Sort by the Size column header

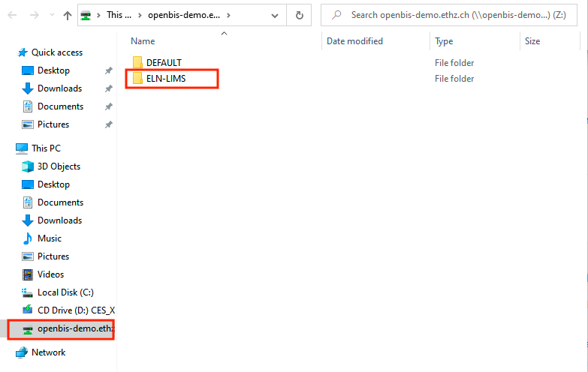(532, 41)
